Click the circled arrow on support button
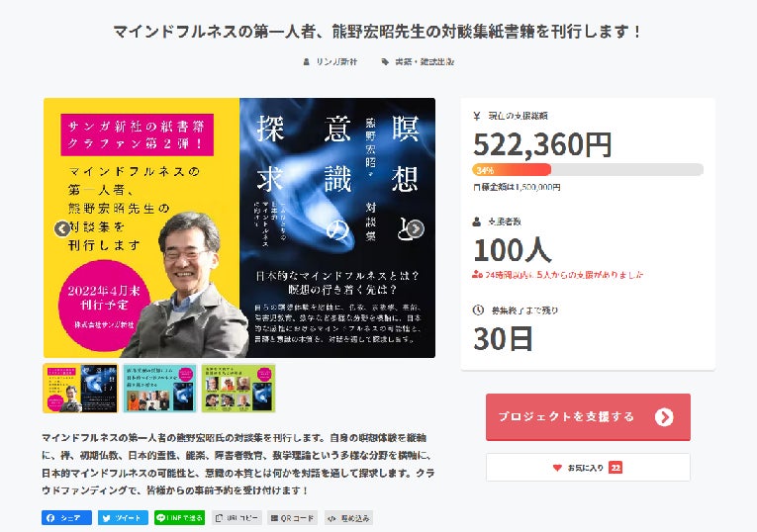The height and width of the screenshot is (532, 757). point(664,416)
